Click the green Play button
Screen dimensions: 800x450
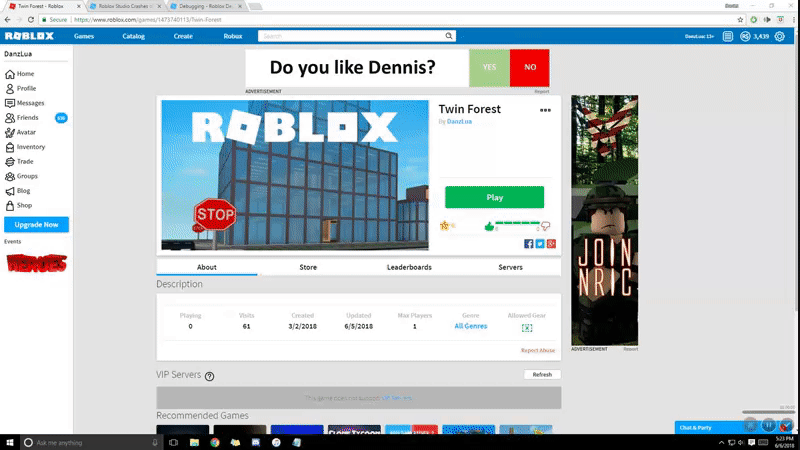494,197
